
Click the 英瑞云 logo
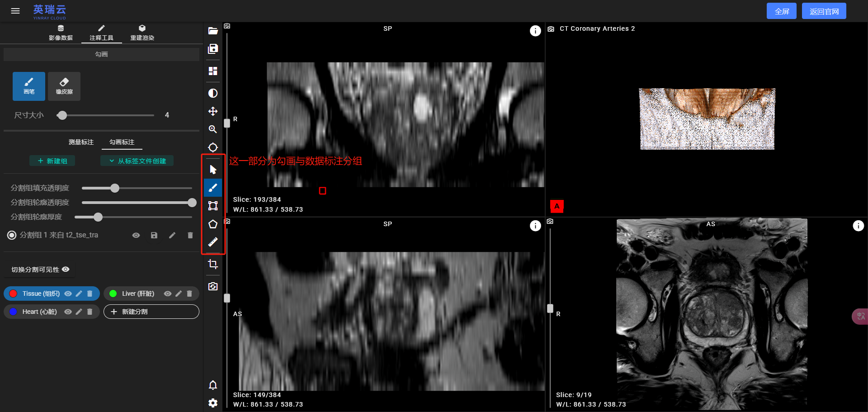[x=50, y=11]
